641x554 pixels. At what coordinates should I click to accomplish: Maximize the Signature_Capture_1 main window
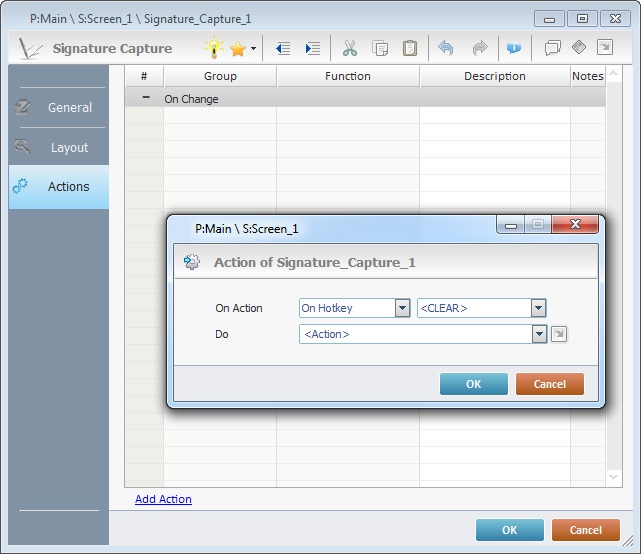coord(582,19)
